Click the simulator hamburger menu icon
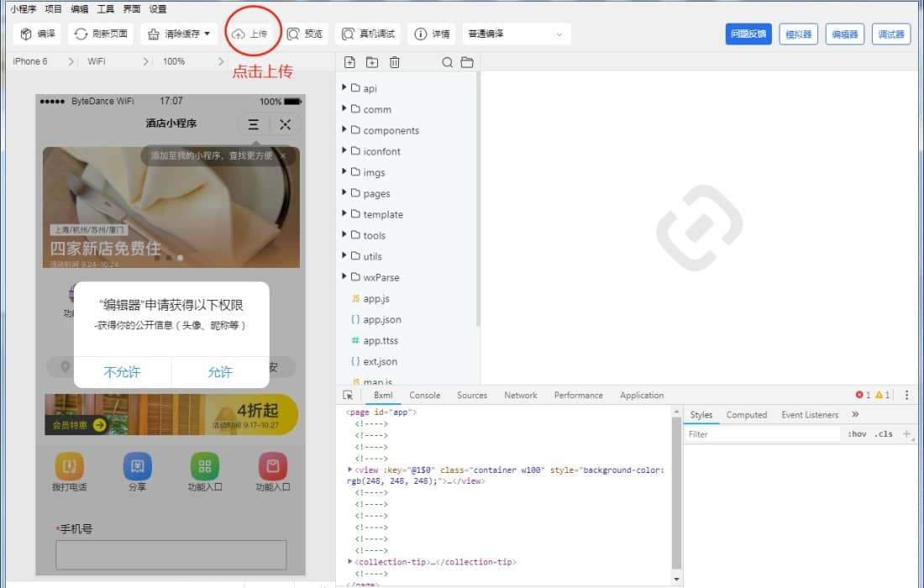924x588 pixels. click(x=254, y=124)
